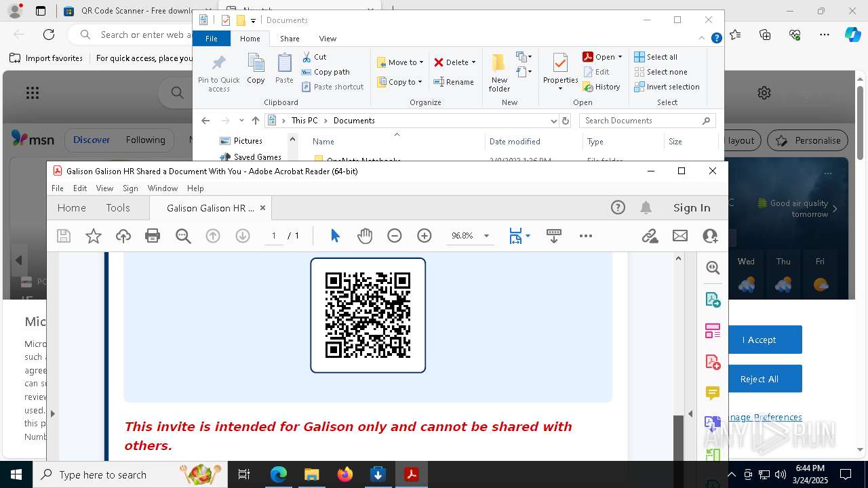Close the Galison Galison HR document tab

coord(262,208)
